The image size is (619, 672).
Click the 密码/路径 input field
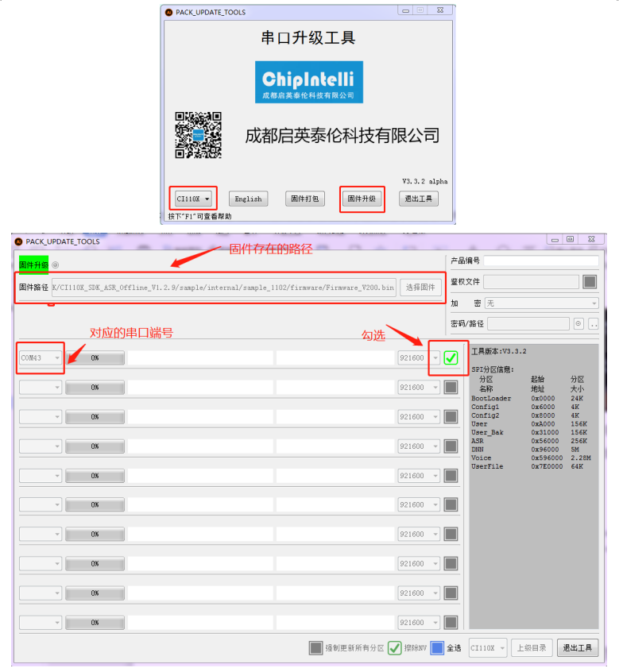point(528,323)
